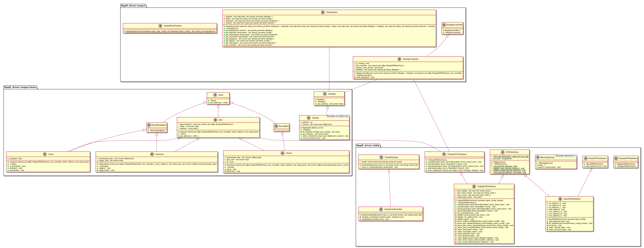Click the DisplayGPIOInterface class C icon

coord(616,158)
